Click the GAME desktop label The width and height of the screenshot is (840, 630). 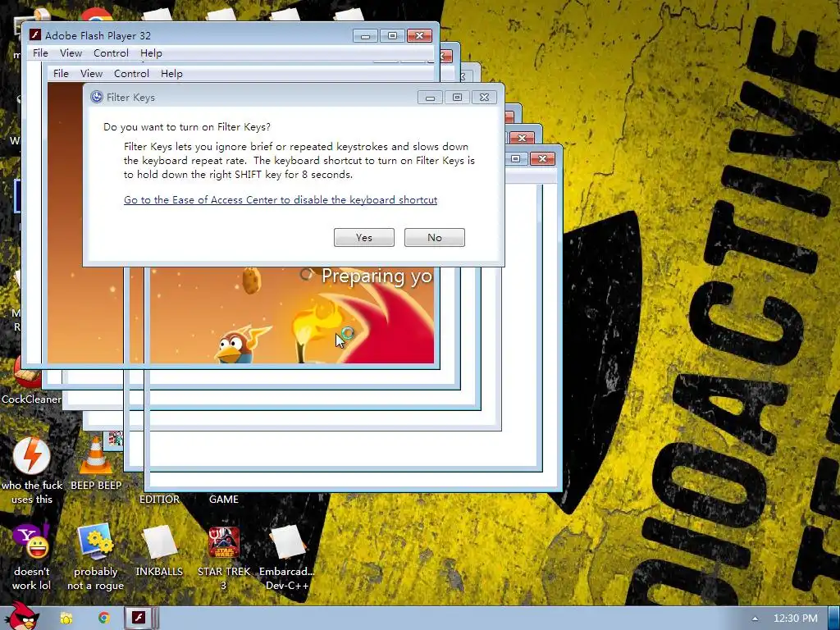pyautogui.click(x=223, y=500)
